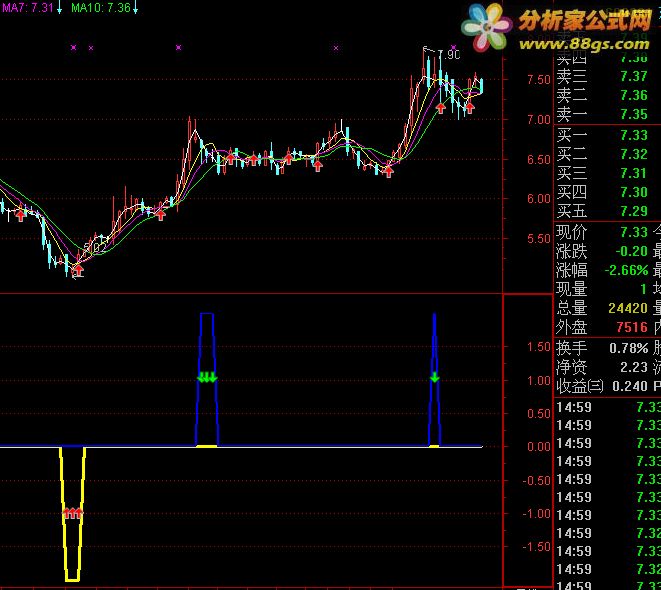
Task: Click the 现价 current price value
Action: click(x=634, y=232)
